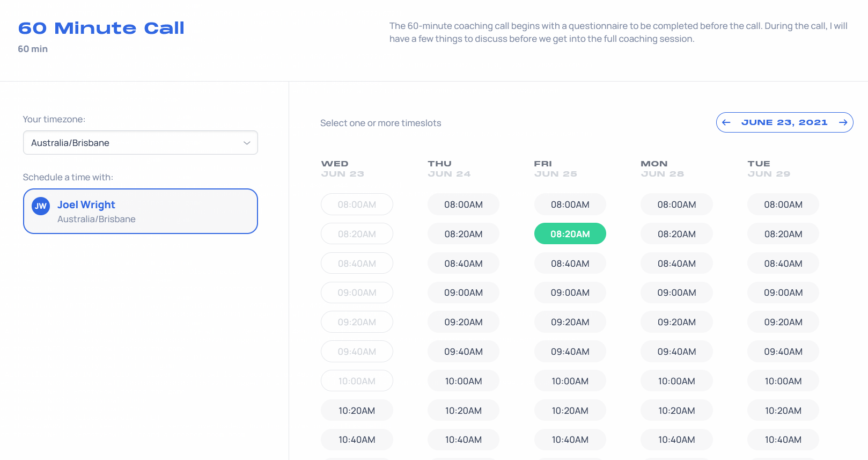Click the 60 Minute Call title

click(x=101, y=28)
